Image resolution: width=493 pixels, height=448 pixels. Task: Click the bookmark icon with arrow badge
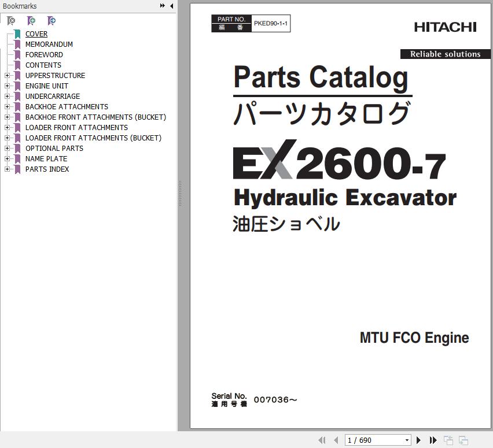tap(51, 21)
